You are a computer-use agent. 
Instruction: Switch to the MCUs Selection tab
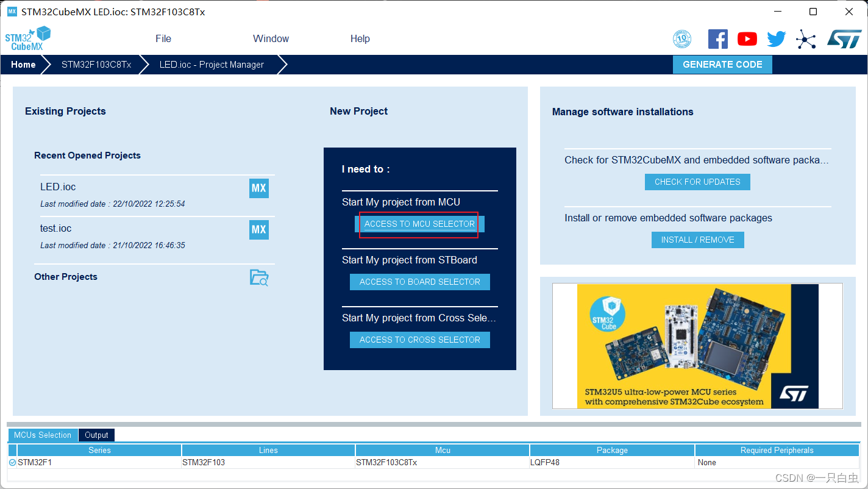tap(43, 435)
